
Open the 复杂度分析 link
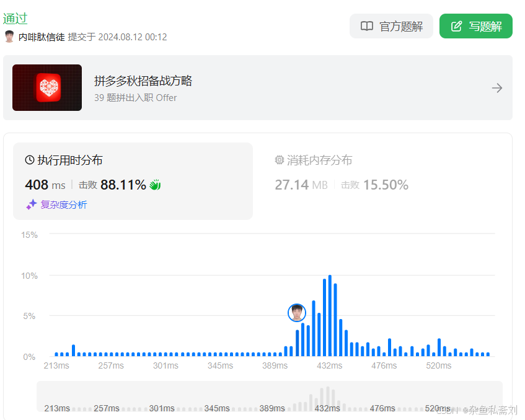(x=64, y=204)
